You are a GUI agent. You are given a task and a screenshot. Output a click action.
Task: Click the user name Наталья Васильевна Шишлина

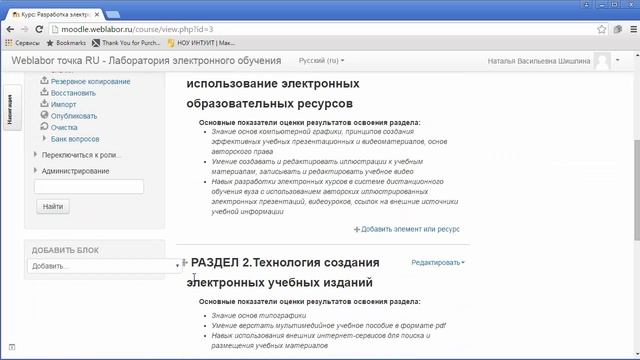pyautogui.click(x=539, y=61)
